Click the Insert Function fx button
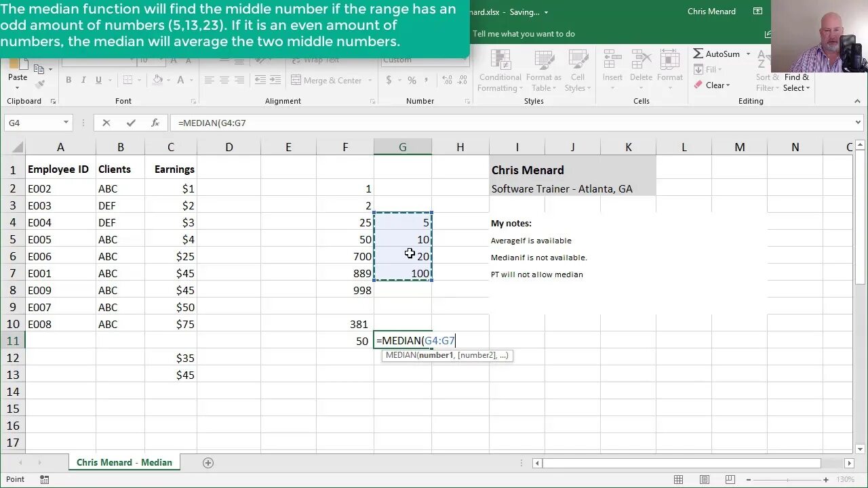Image resolution: width=868 pixels, height=488 pixels. (x=155, y=123)
